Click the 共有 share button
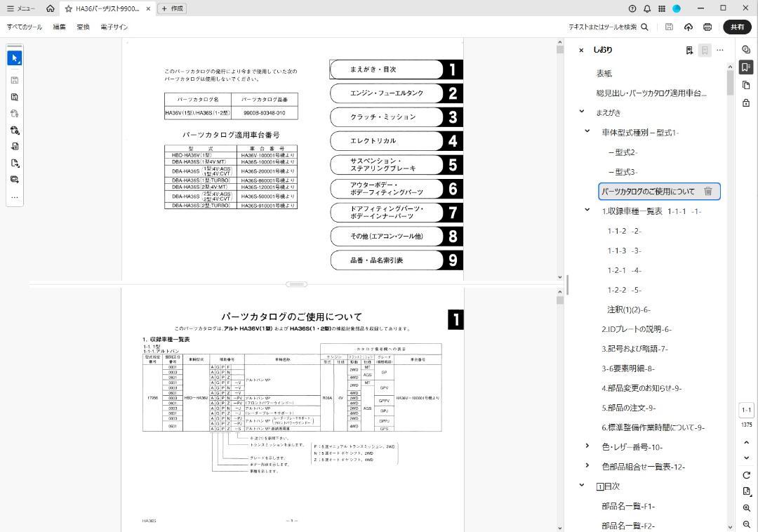 point(737,27)
